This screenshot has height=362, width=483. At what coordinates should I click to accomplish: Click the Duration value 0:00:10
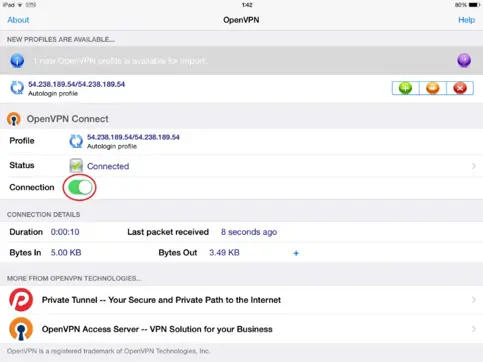[x=65, y=232]
